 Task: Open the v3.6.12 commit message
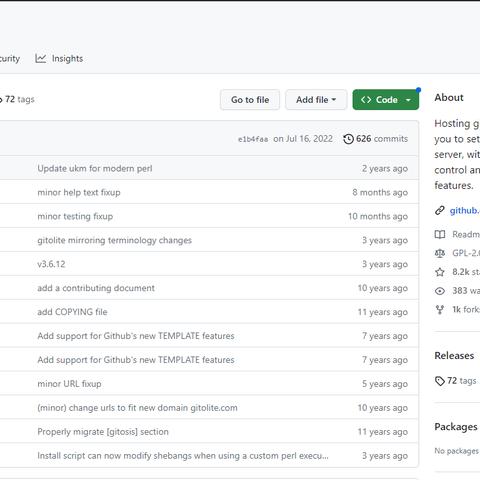coord(51,264)
